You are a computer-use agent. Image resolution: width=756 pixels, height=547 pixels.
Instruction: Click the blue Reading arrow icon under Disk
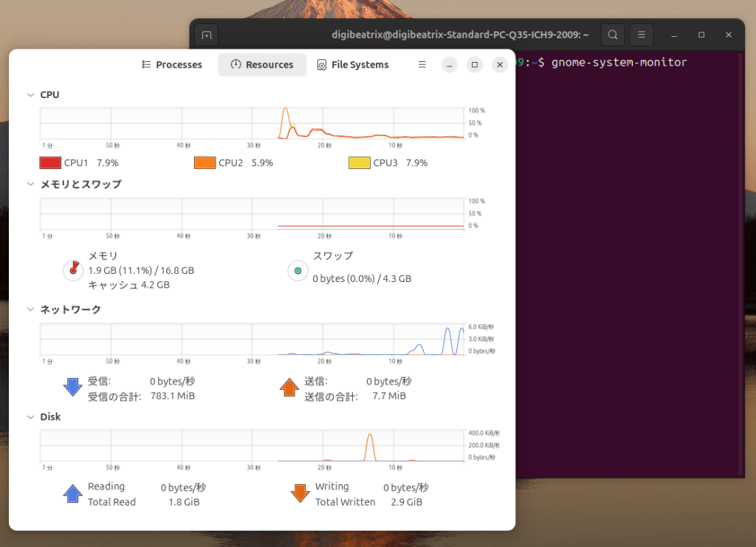72,493
